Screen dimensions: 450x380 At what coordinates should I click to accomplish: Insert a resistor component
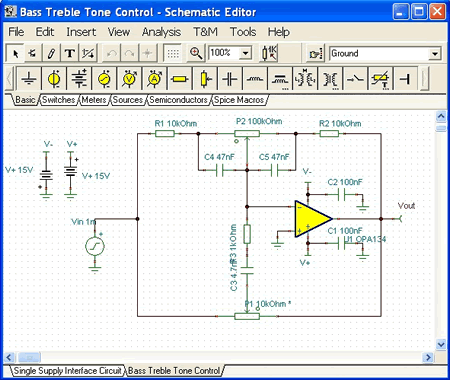pyautogui.click(x=179, y=79)
